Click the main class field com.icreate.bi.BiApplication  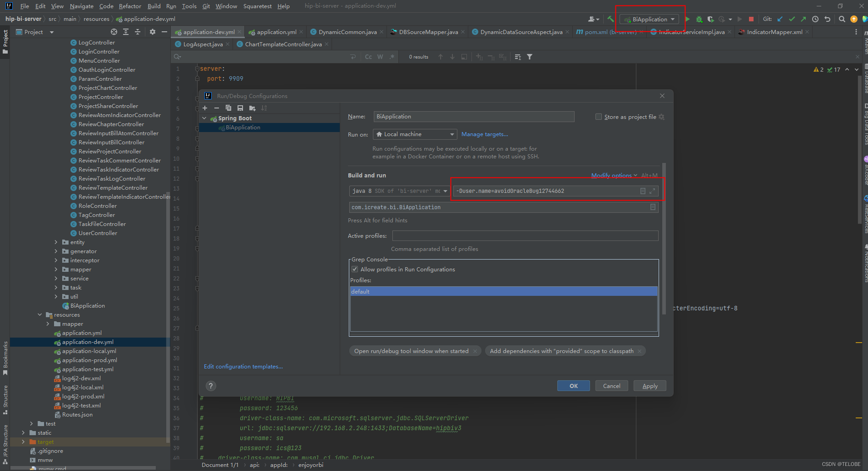pos(503,207)
